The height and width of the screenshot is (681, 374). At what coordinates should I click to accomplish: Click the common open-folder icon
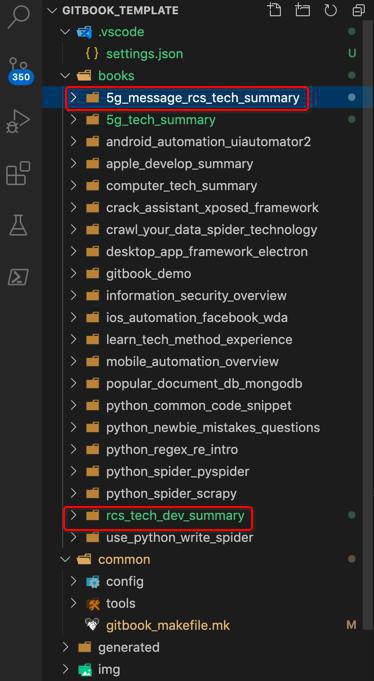tap(84, 559)
